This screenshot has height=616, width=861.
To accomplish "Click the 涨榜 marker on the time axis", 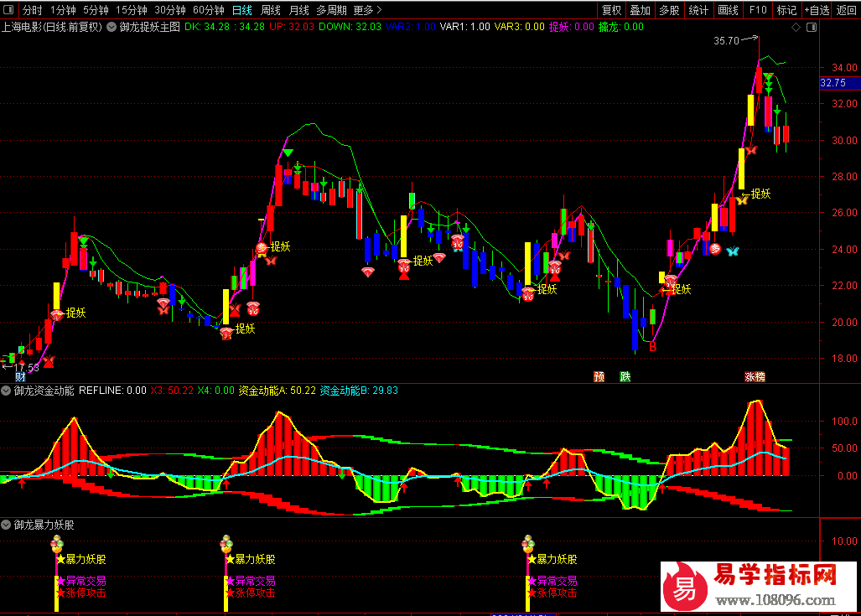I will 755,376.
